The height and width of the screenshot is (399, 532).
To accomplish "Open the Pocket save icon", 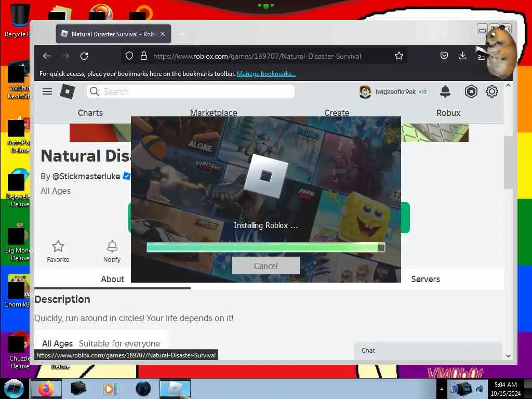I will coord(444,56).
